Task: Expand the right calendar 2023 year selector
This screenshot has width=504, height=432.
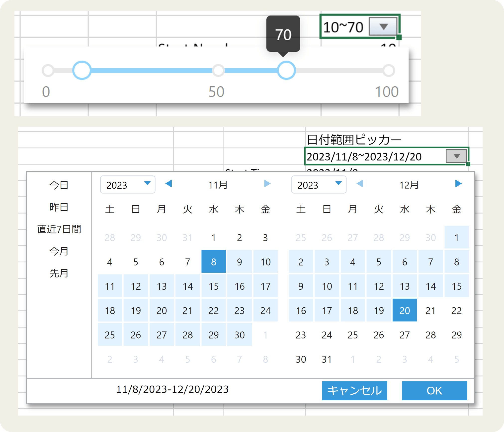Action: pos(319,185)
